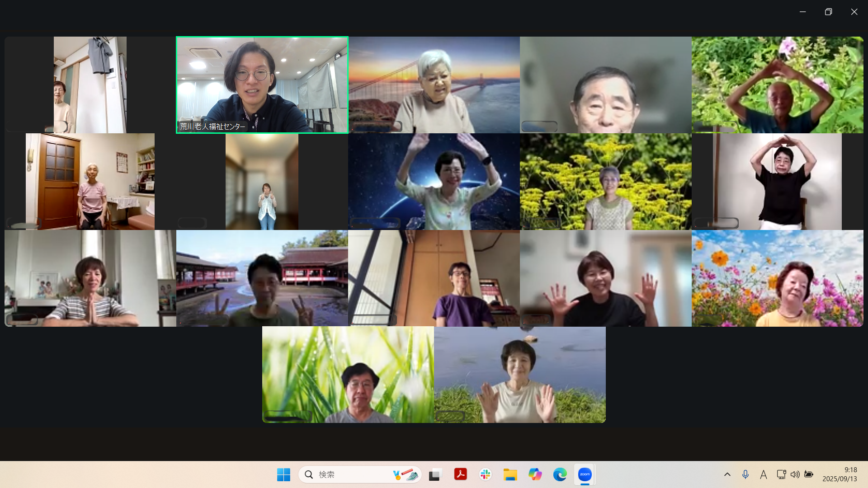Select the Golden Gate Bridge background participant tile
Viewport: 868px width, 488px height.
pos(434,85)
